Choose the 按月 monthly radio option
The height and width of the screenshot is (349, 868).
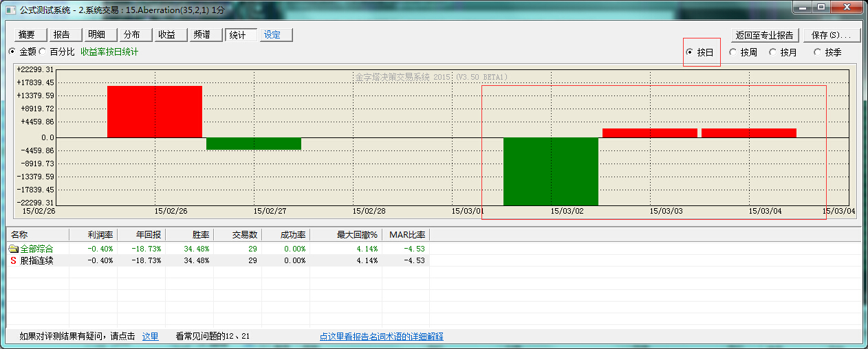(x=773, y=52)
